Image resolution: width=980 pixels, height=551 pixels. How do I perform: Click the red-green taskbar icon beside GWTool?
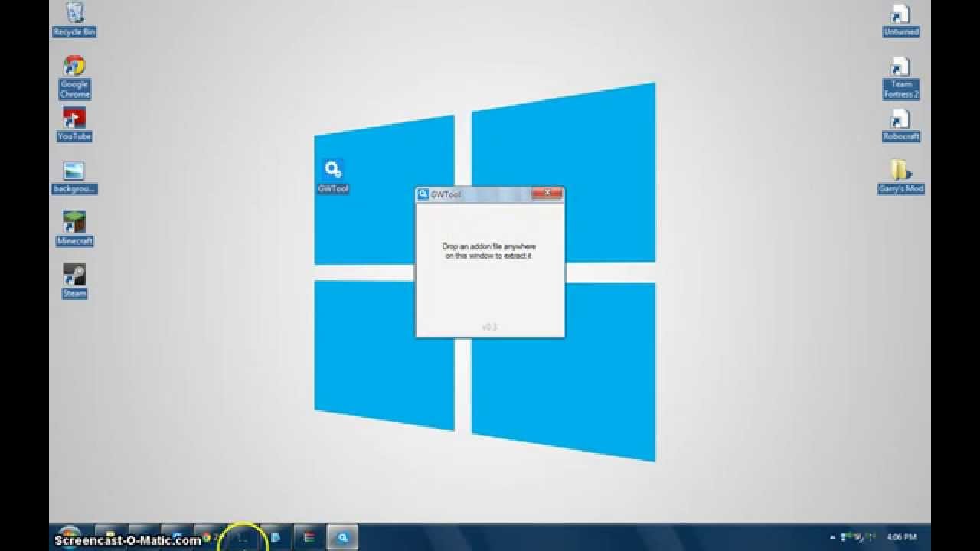click(309, 537)
